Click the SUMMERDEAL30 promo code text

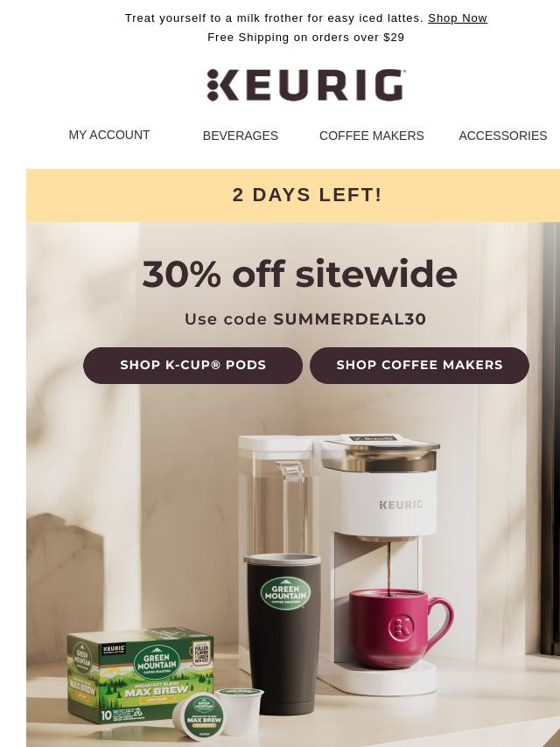350,319
